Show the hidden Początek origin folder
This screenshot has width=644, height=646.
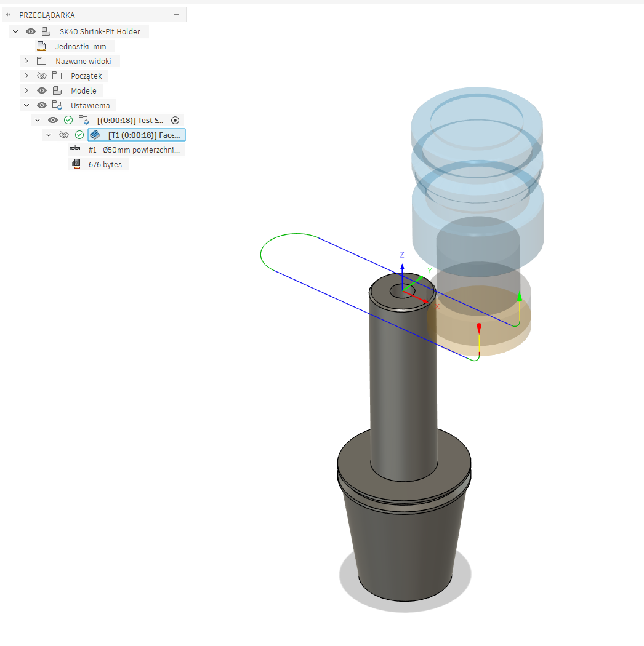42,76
